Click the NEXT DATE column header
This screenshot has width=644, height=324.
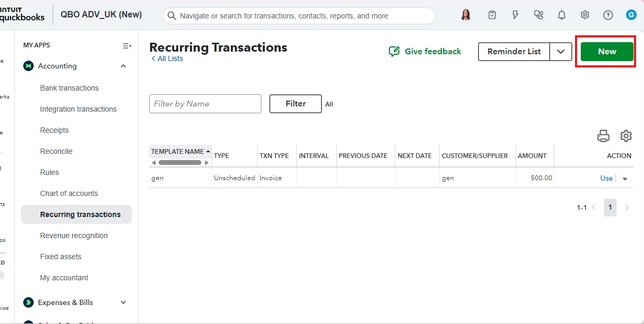coord(415,156)
